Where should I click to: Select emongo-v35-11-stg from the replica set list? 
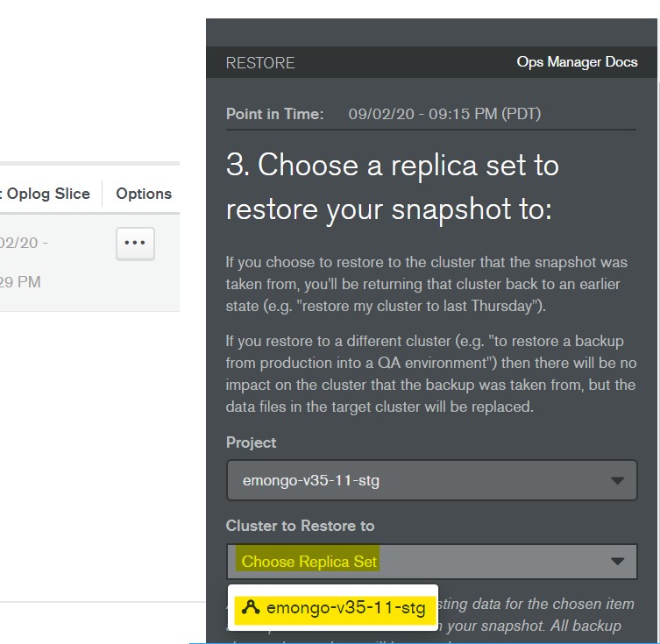(x=345, y=608)
